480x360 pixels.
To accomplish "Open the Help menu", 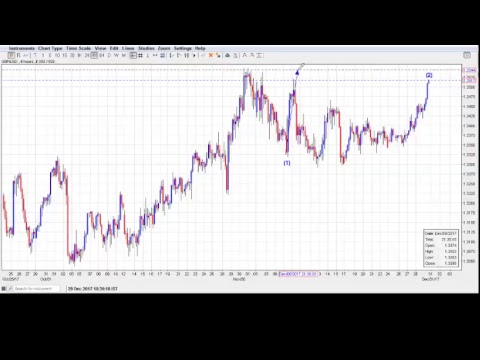I will coord(200,48).
